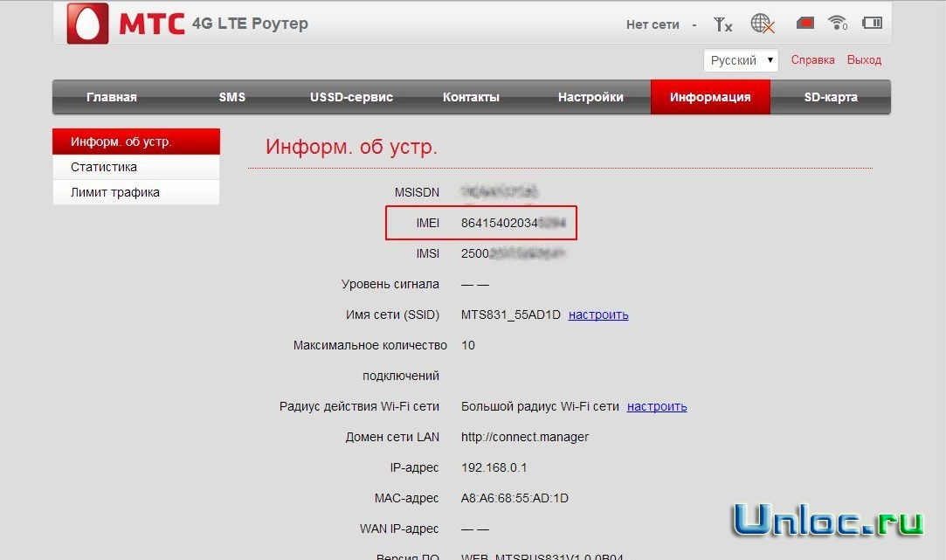Select Информ. об устр. in sidebar
Screen dimensions: 946x560
[x=136, y=142]
